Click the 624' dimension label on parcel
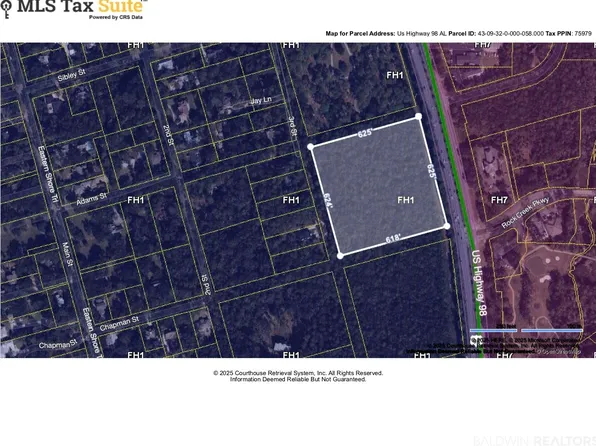 (x=328, y=200)
